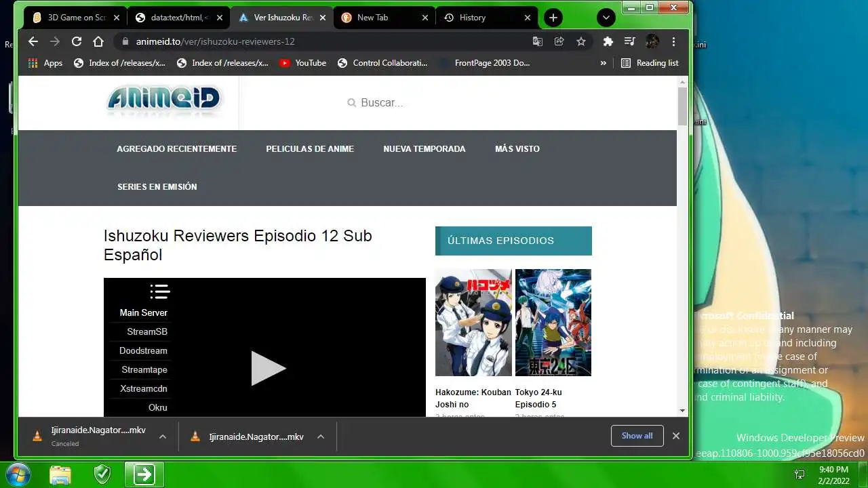Select the StreamSB server

coord(147,331)
